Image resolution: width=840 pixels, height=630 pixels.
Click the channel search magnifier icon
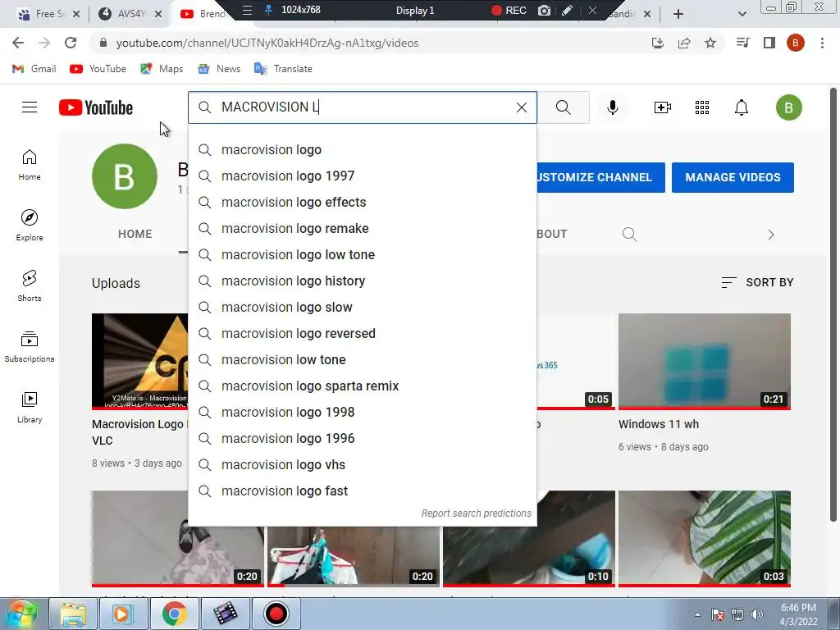[629, 234]
